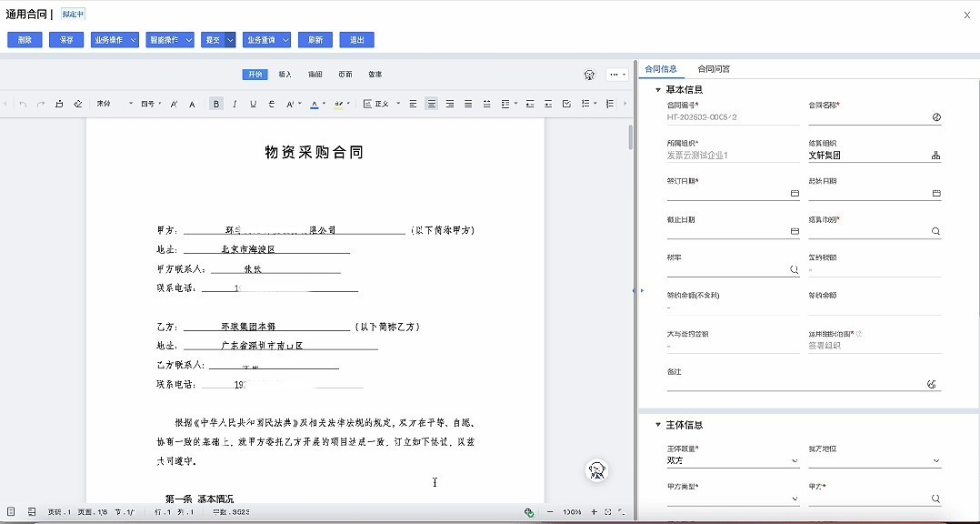This screenshot has height=524, width=980.
Task: Toggle bold formatting button
Action: [216, 105]
